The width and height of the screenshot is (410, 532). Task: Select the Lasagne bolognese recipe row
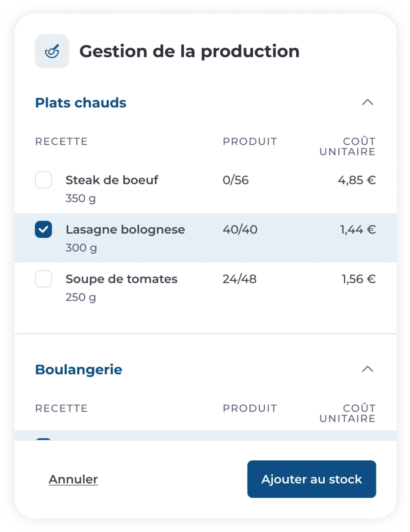pyautogui.click(x=205, y=238)
